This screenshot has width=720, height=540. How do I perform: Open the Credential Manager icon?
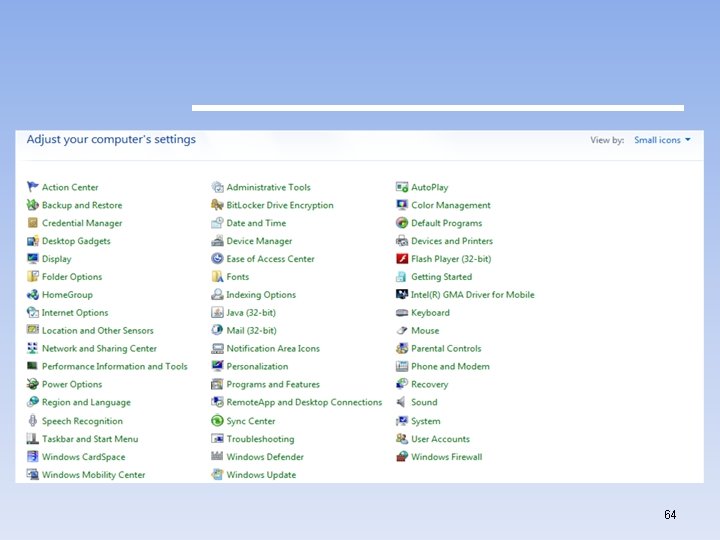33,223
